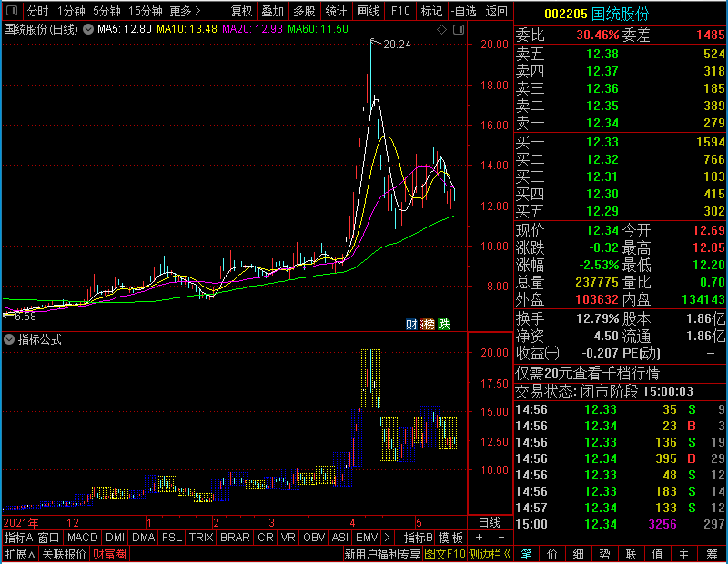Open the 笔 tick-by-tick tab
728x564 pixels.
pos(526,554)
